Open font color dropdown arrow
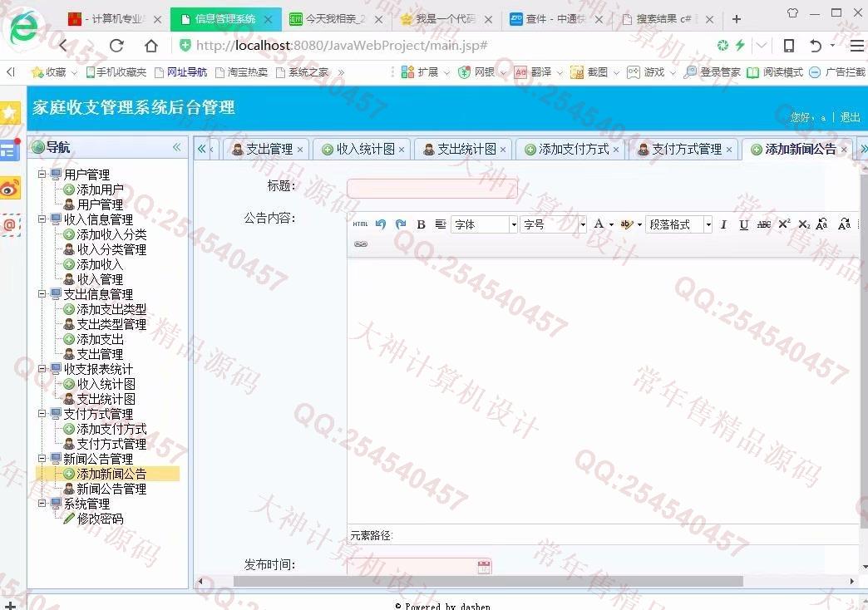Screen dimensions: 868x610 (611, 224)
